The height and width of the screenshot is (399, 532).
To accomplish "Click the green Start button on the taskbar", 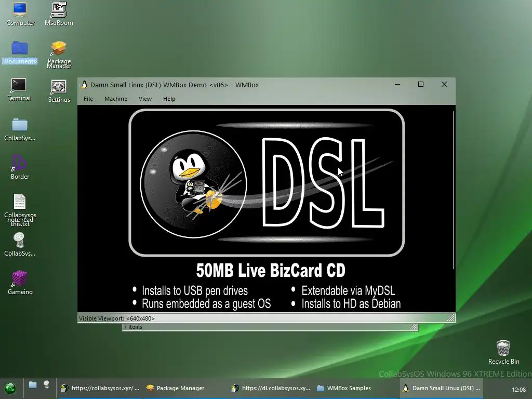I will (x=10, y=388).
